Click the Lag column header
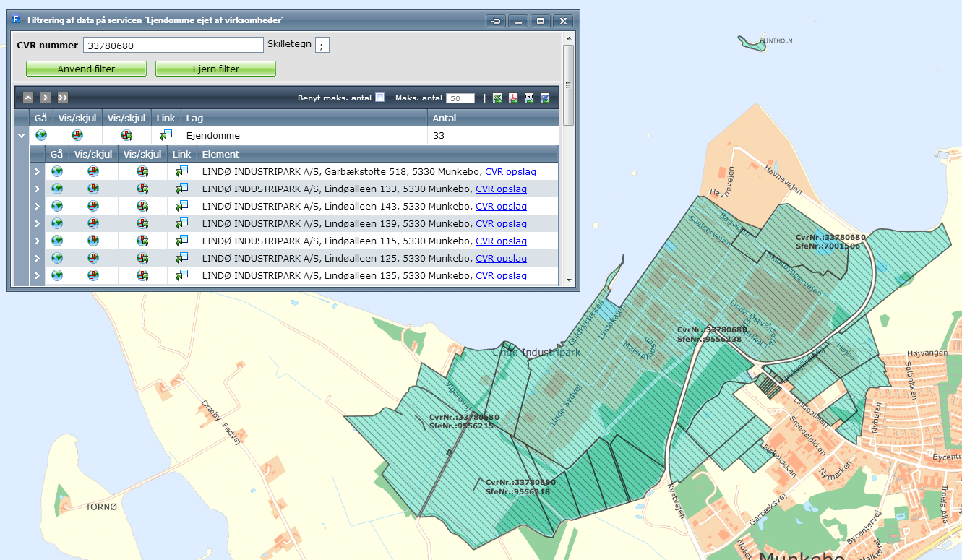 pyautogui.click(x=304, y=118)
